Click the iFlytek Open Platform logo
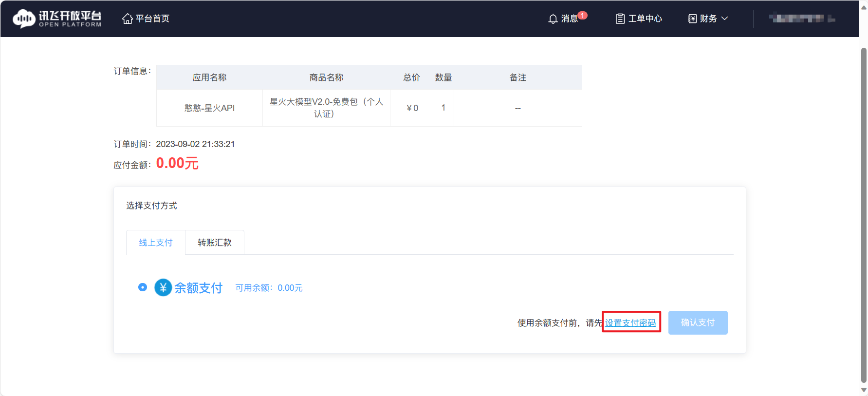The width and height of the screenshot is (868, 396). pos(57,19)
